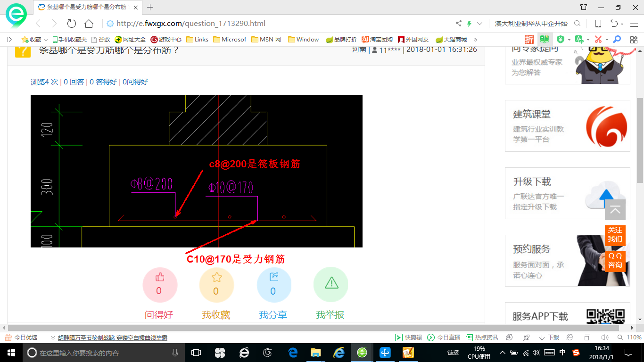Open the Window bookmark folder
Image resolution: width=644 pixels, height=362 pixels.
pyautogui.click(x=304, y=40)
